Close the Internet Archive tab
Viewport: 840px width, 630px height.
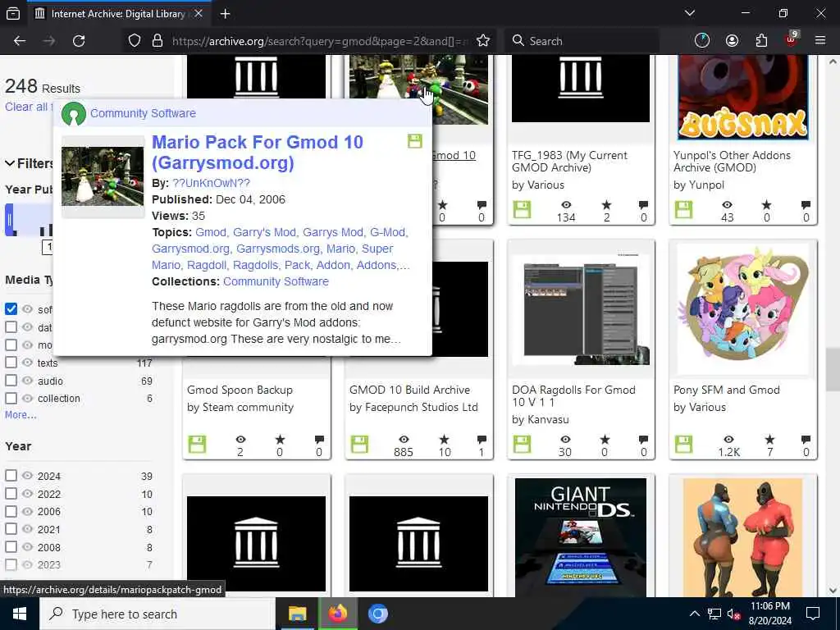(199, 14)
